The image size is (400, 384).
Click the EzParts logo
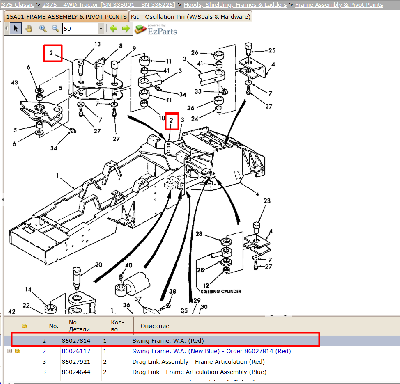(x=156, y=30)
